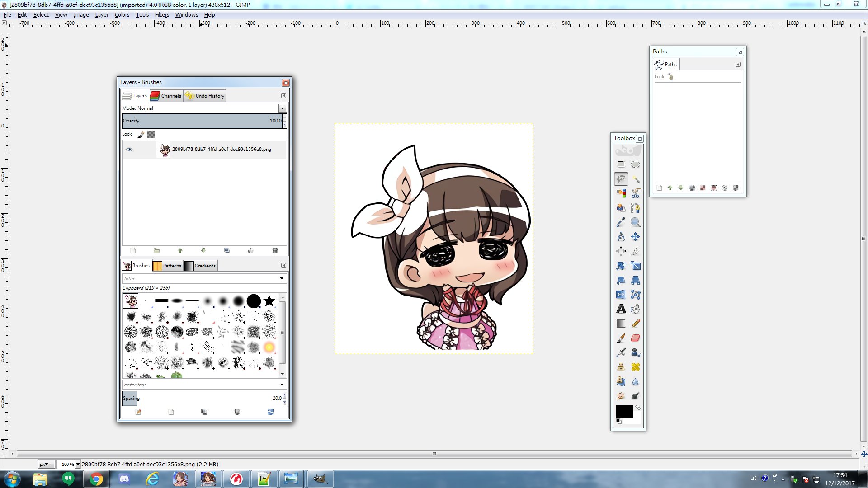Click the brush filter input field
The height and width of the screenshot is (488, 868).
point(200,278)
